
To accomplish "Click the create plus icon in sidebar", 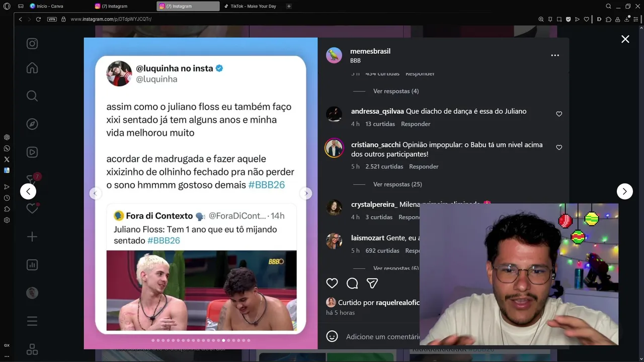I will pos(32,237).
